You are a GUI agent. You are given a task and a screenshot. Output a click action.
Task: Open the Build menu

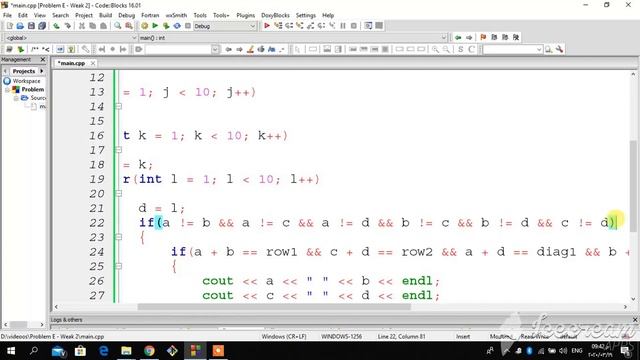point(105,15)
